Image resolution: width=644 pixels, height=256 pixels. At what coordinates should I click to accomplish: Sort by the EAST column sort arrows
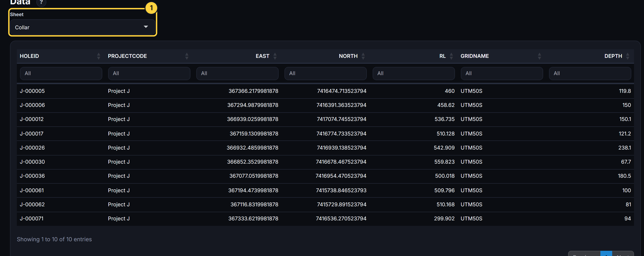(x=275, y=56)
